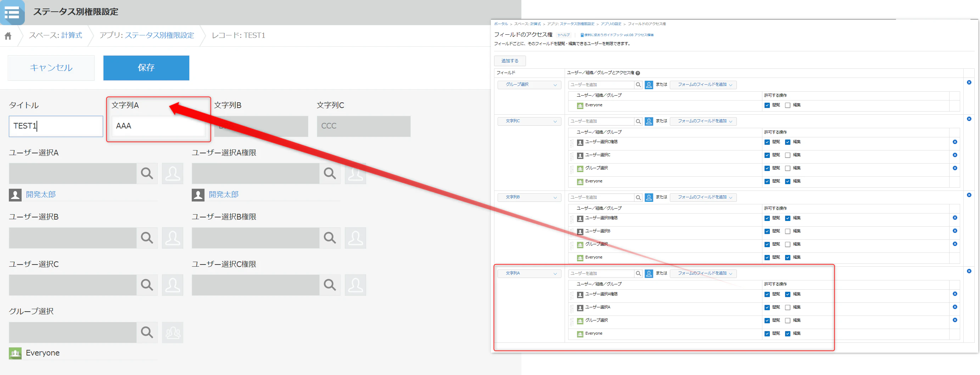The height and width of the screenshot is (375, 980).
Task: Focus ユーザーを追加 input in 文字列A block
Action: click(601, 274)
